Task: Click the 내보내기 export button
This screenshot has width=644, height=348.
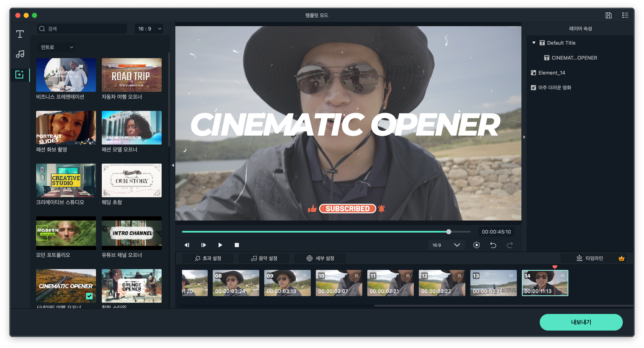Action: [581, 322]
